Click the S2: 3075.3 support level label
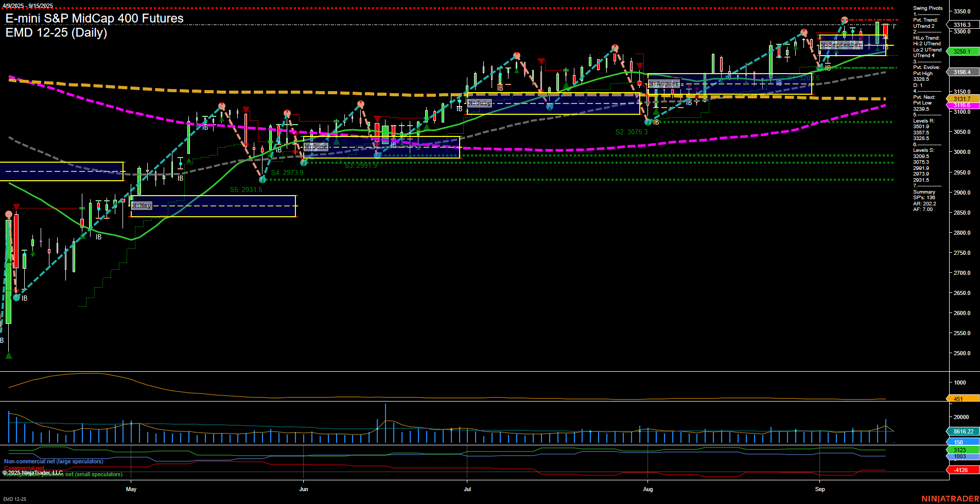The image size is (980, 504). [631, 131]
